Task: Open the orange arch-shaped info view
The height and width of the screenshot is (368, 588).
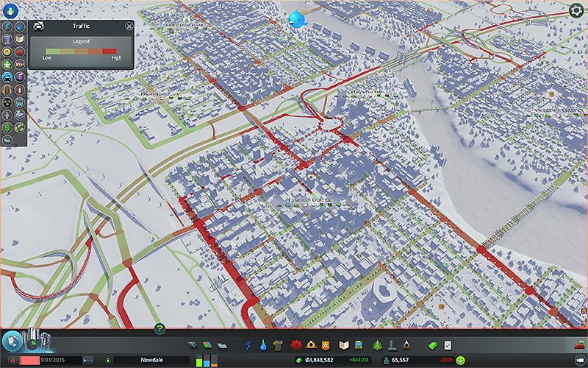Action: point(7,89)
